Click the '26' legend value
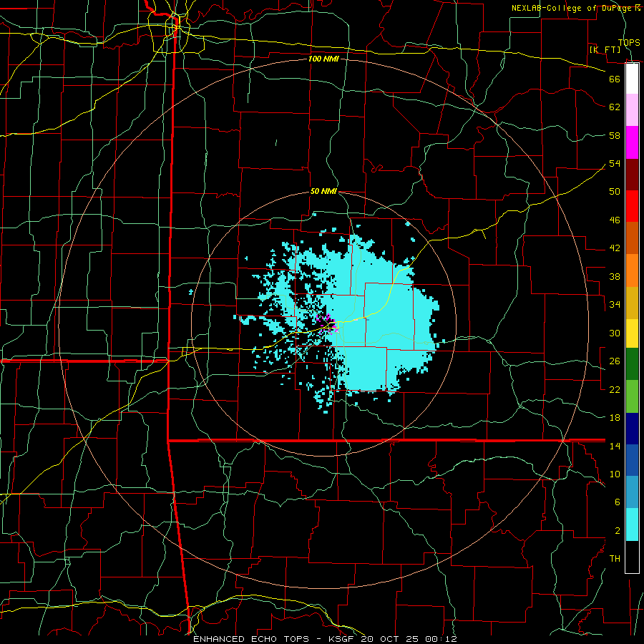This screenshot has width=644, height=644. [615, 361]
